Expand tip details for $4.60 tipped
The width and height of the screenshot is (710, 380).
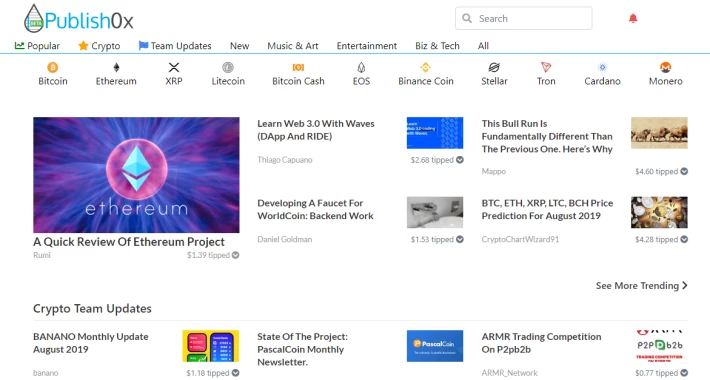(684, 171)
